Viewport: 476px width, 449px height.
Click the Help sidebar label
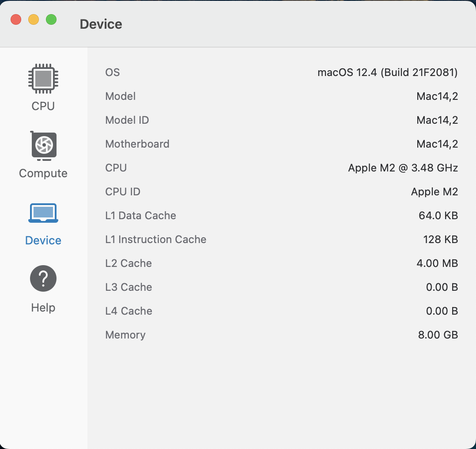pos(43,308)
